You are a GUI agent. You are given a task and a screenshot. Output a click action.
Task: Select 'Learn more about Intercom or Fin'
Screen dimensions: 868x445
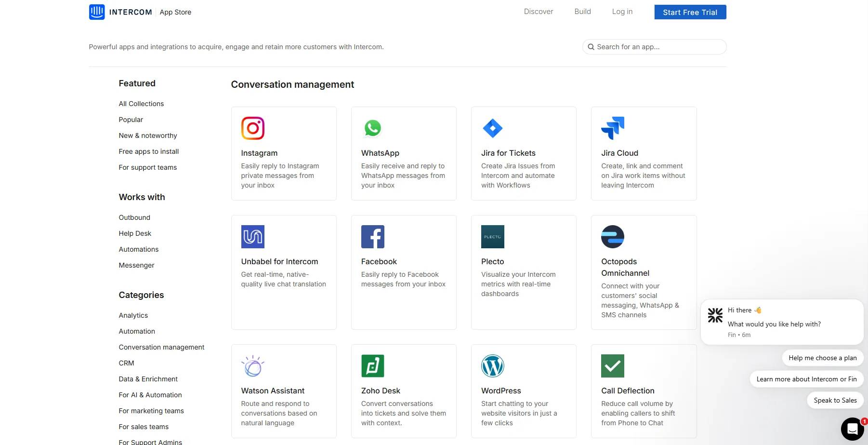pyautogui.click(x=807, y=379)
